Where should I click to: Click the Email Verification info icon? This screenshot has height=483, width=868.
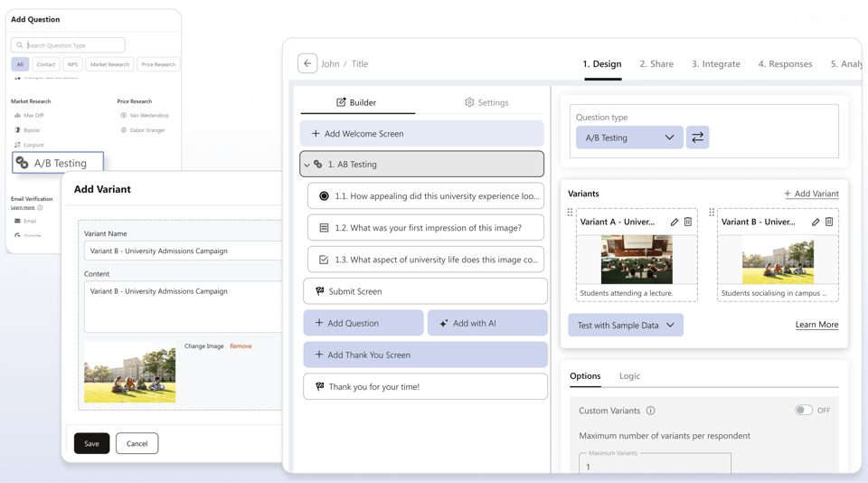point(40,208)
